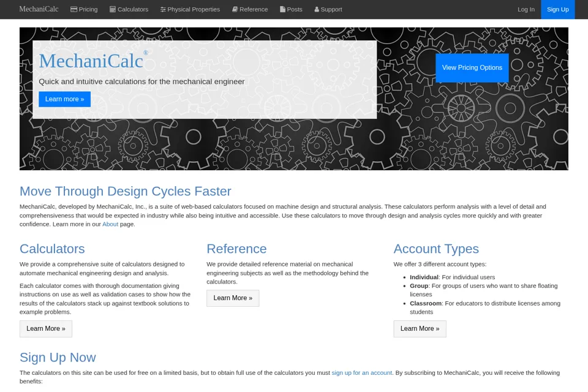
Task: Open the Calculators menu item
Action: [x=129, y=9]
